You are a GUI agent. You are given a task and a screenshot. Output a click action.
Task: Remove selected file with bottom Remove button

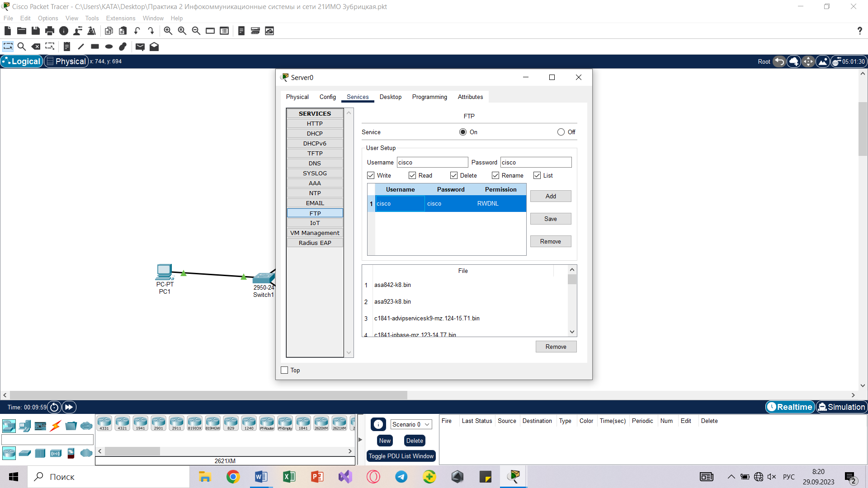pyautogui.click(x=556, y=347)
